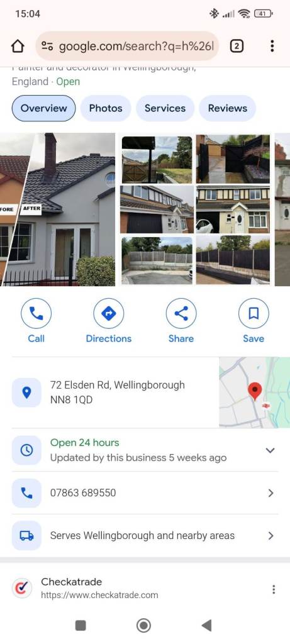This screenshot has width=290, height=644.
Task: Open the Reviews tab
Action: [228, 108]
